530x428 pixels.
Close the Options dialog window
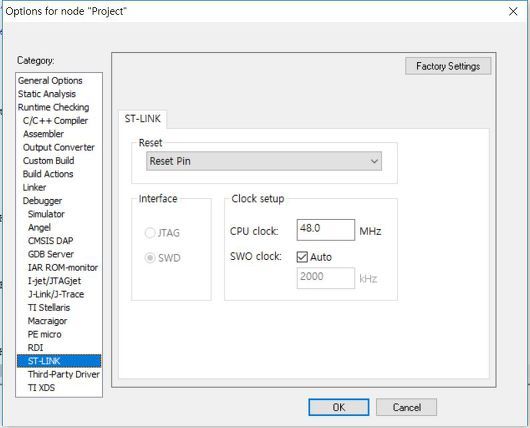tap(513, 11)
